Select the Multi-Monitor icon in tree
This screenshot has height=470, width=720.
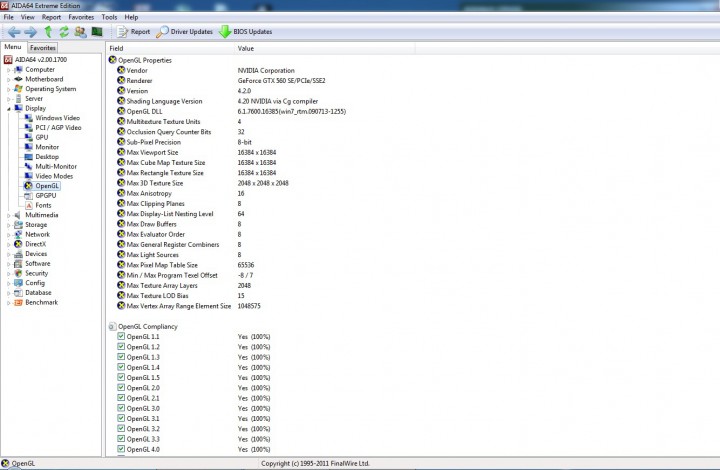click(x=28, y=166)
